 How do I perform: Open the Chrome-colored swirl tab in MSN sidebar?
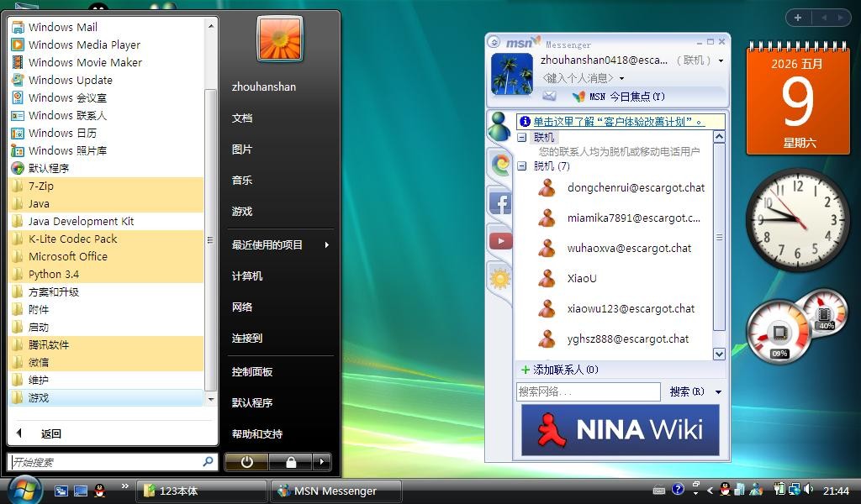pos(500,165)
